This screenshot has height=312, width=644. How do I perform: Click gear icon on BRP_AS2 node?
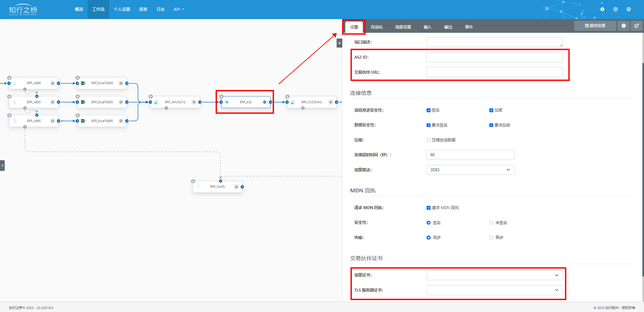click(x=264, y=102)
